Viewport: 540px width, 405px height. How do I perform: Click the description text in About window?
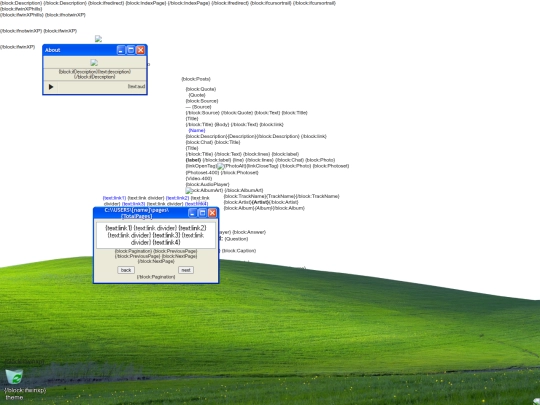[95, 74]
